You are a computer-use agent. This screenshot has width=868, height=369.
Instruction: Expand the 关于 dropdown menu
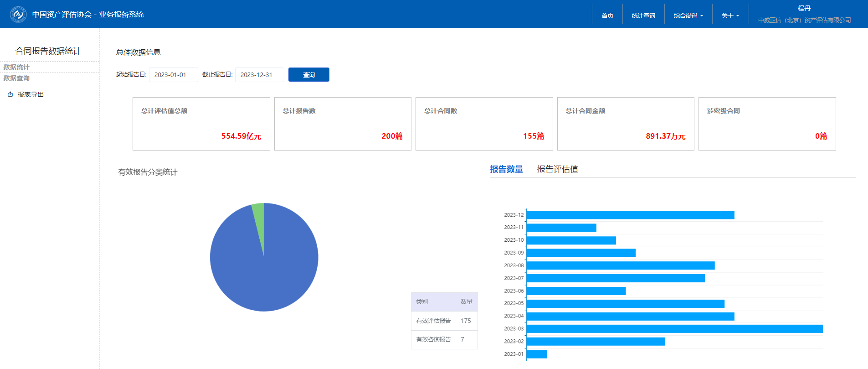pyautogui.click(x=730, y=16)
